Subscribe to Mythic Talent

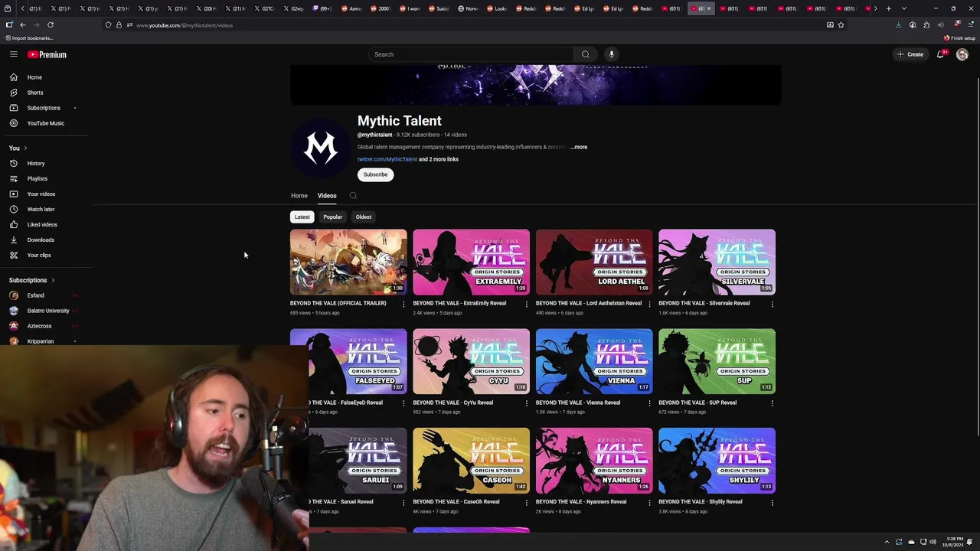pos(375,174)
